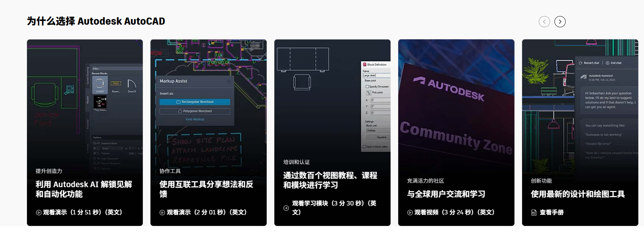Open the 查看手册 brochure link
This screenshot has height=232, width=644.
point(551,212)
